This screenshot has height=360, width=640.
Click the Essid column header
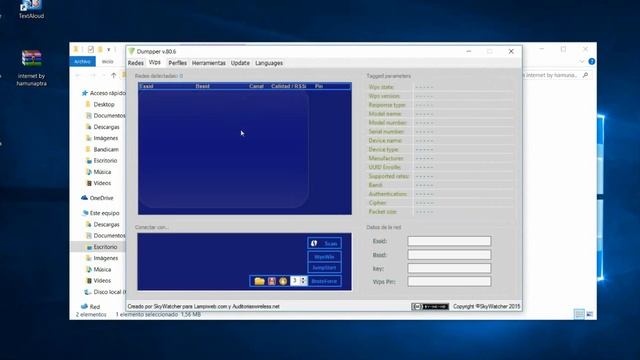(x=147, y=86)
